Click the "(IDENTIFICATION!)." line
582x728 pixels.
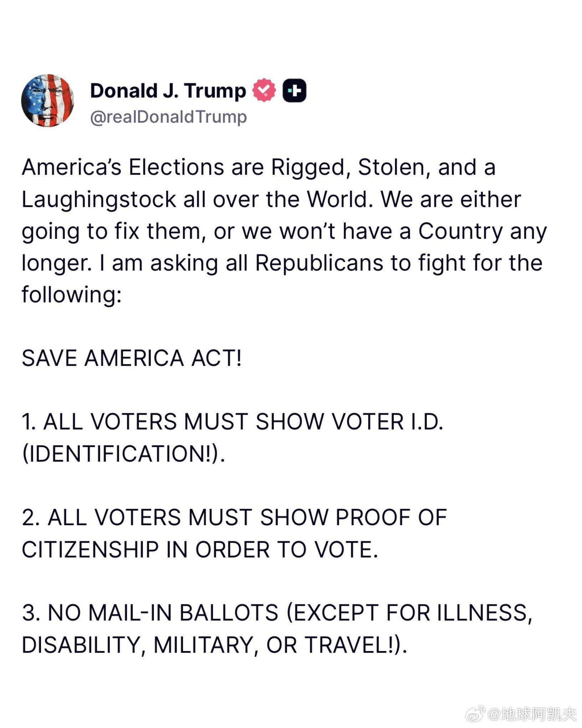point(123,454)
